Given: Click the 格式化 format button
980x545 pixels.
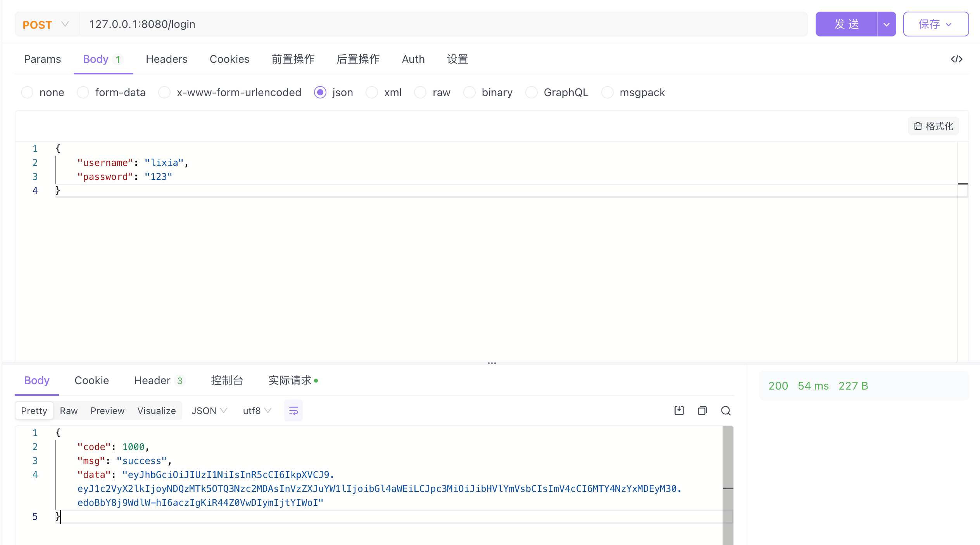Looking at the screenshot, I should tap(933, 126).
